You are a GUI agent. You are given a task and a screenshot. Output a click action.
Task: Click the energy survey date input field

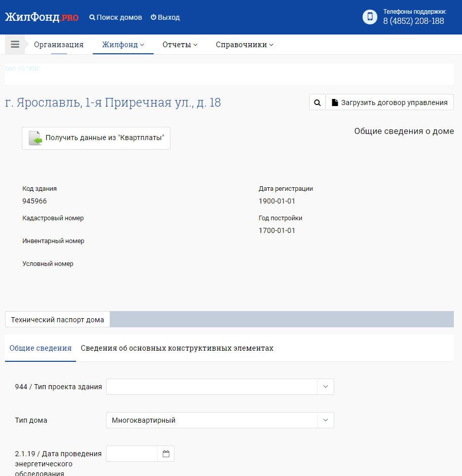(x=132, y=454)
